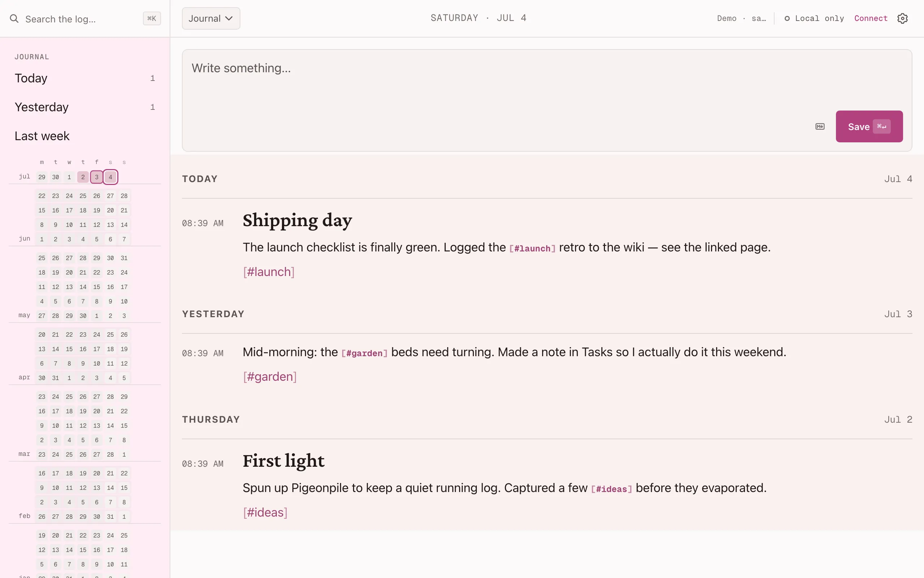Viewport: 924px width, 578px height.
Task: Click the TODAY section header
Action: pos(200,179)
